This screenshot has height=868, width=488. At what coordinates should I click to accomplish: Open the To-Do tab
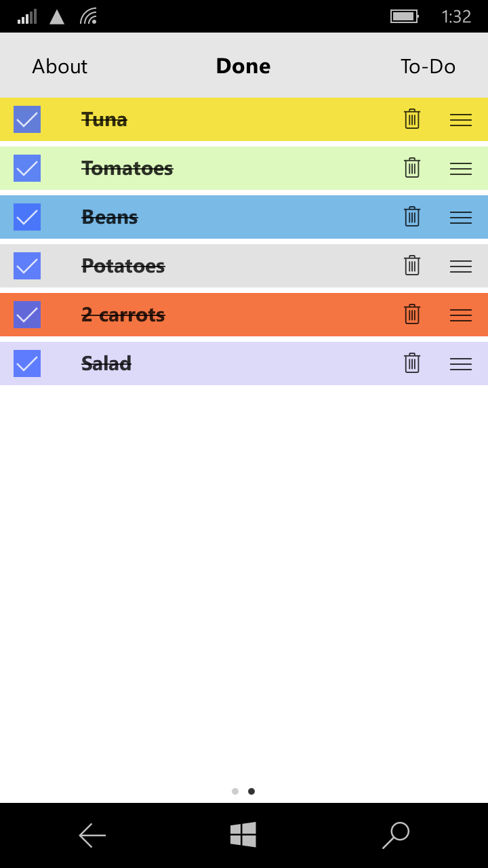click(x=428, y=66)
